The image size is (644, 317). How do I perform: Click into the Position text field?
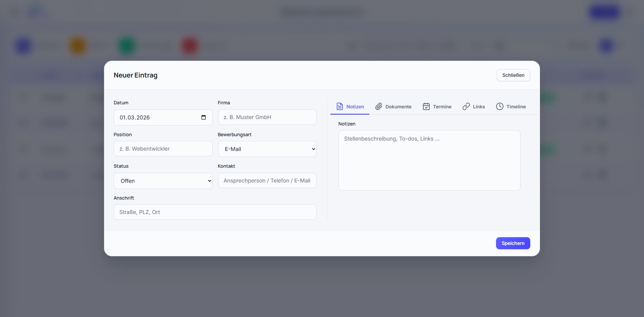(x=163, y=149)
